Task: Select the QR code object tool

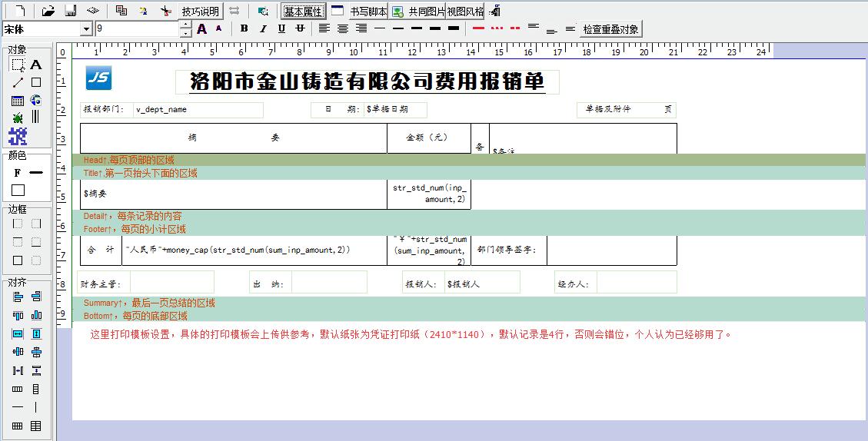Action: coord(18,137)
